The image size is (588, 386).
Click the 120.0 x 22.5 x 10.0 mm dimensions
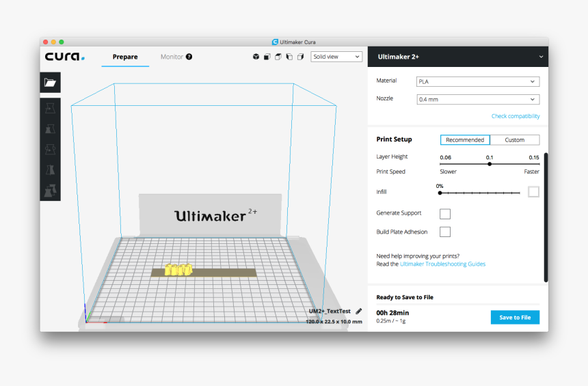click(334, 322)
